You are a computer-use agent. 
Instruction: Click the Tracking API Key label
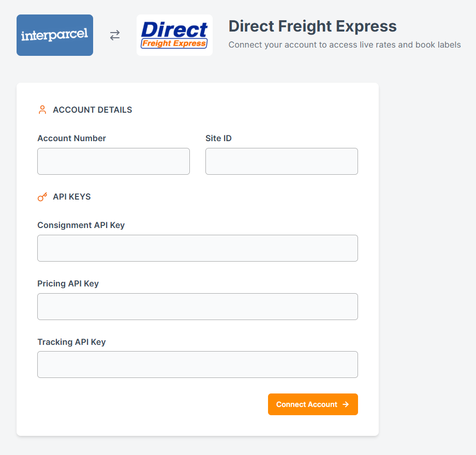pyautogui.click(x=71, y=342)
